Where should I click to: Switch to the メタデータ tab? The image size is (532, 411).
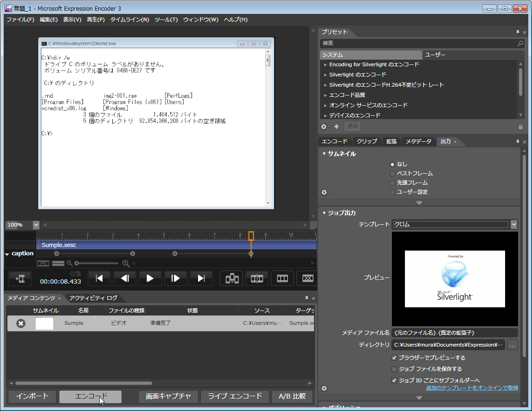point(419,142)
